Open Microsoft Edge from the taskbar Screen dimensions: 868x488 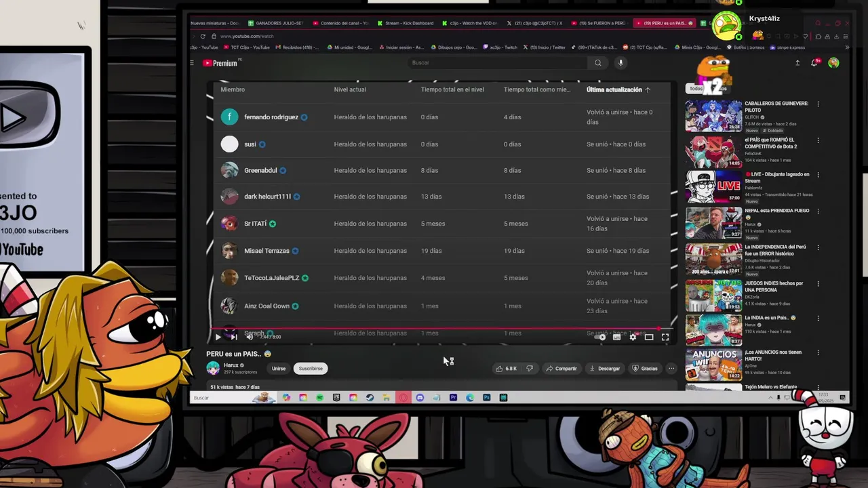pos(470,398)
